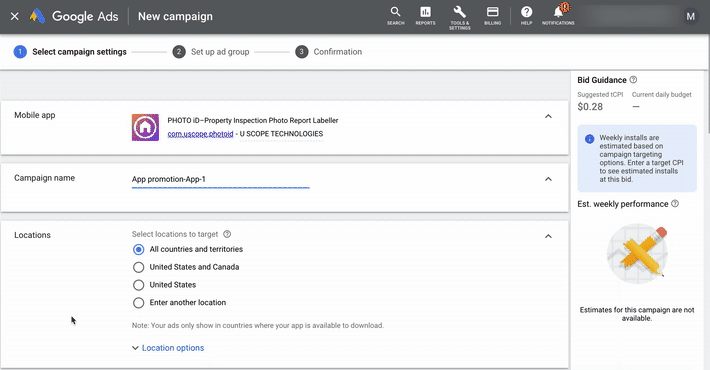Viewport: 710px width, 370px height.
Task: Click the PHOTO iD app icon thumbnail
Action: tap(145, 127)
